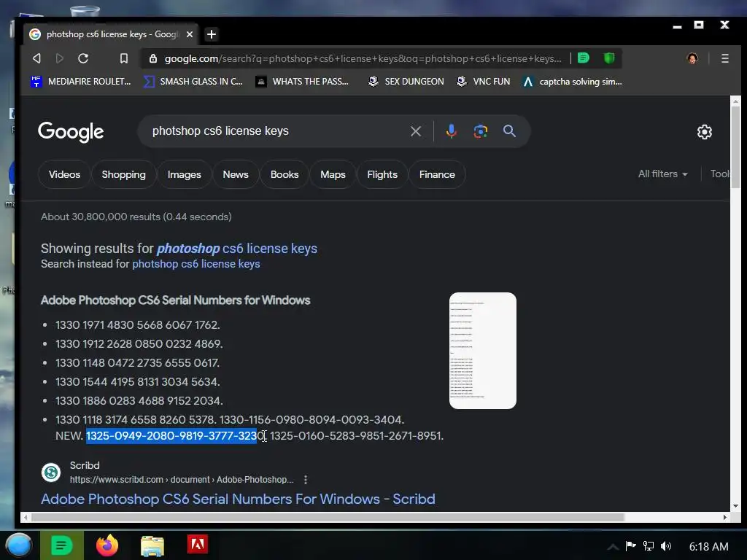Click the browser address bar URL

point(362,58)
